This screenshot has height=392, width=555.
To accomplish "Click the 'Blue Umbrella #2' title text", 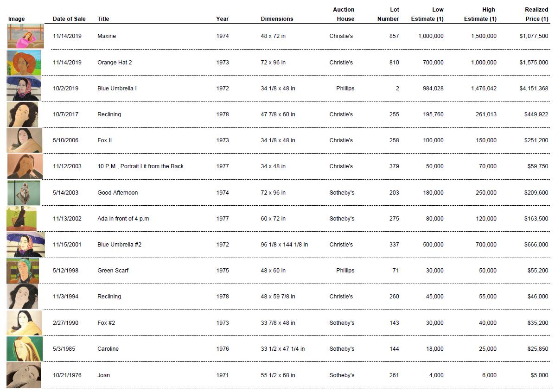I will (x=119, y=245).
